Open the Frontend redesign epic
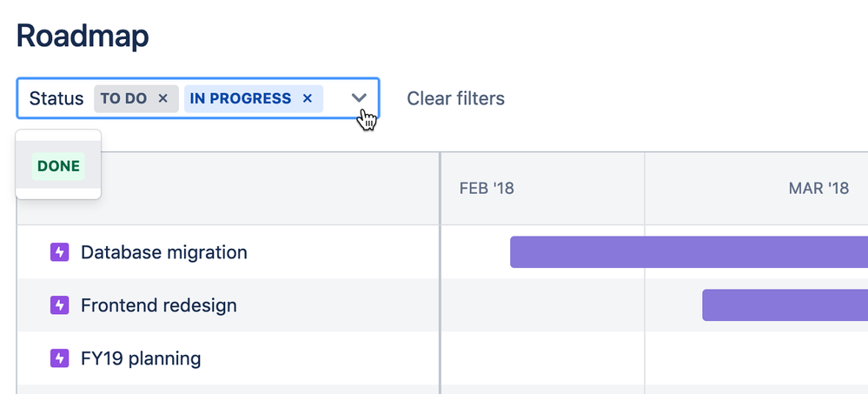 158,305
